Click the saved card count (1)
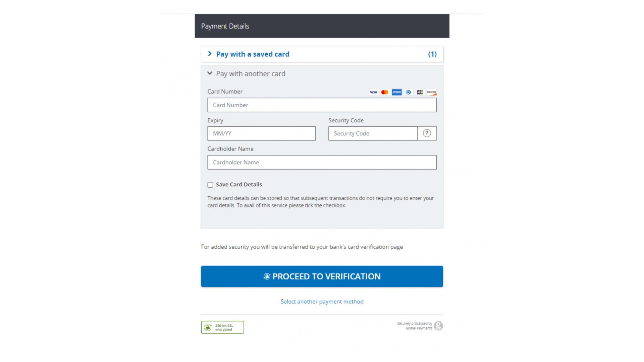644x362 pixels. point(432,54)
